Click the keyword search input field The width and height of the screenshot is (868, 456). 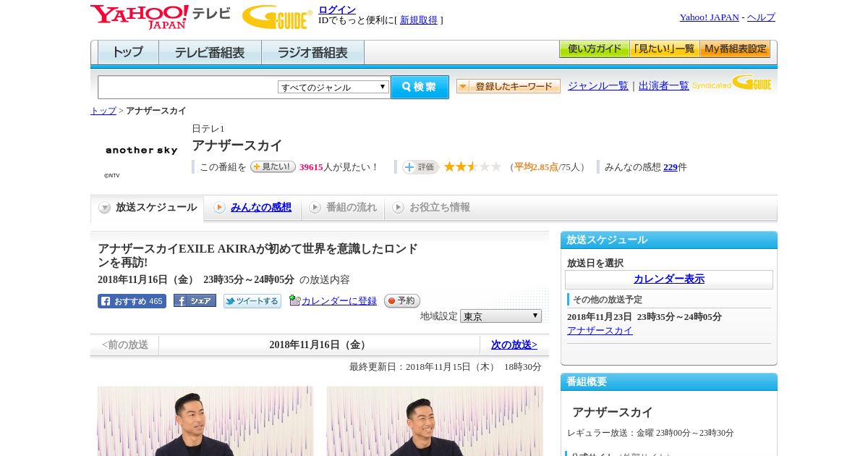[x=188, y=87]
